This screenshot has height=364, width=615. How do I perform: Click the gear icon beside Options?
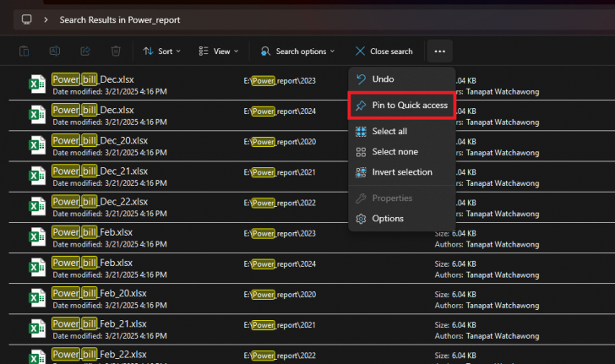point(361,219)
